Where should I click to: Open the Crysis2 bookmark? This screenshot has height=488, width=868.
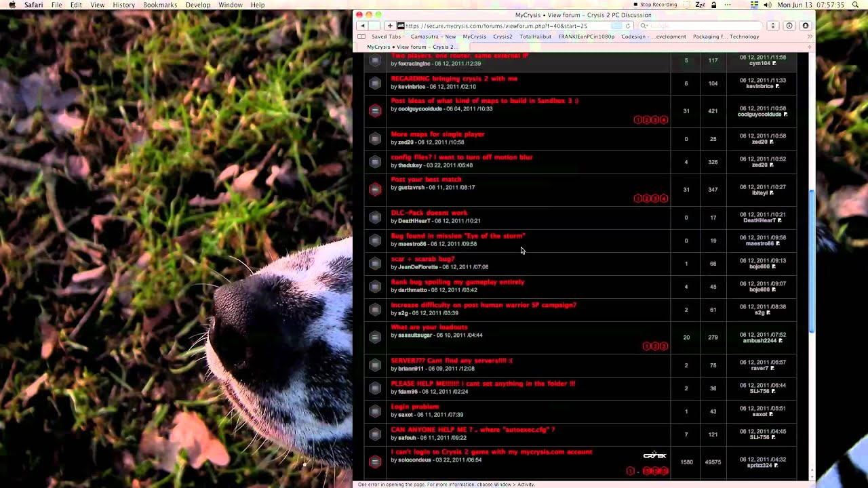click(502, 37)
